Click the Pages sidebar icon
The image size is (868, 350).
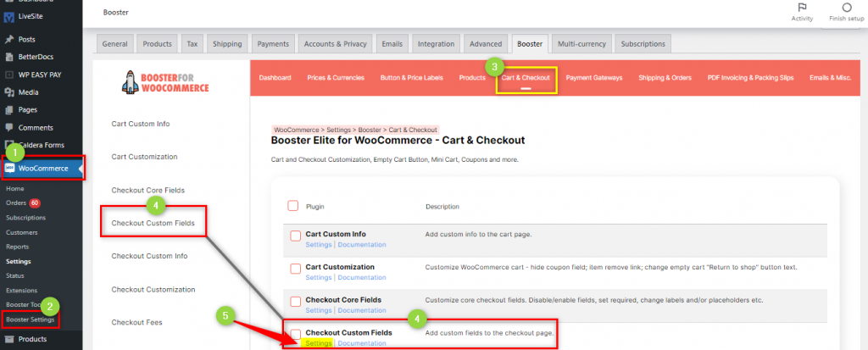[x=8, y=110]
